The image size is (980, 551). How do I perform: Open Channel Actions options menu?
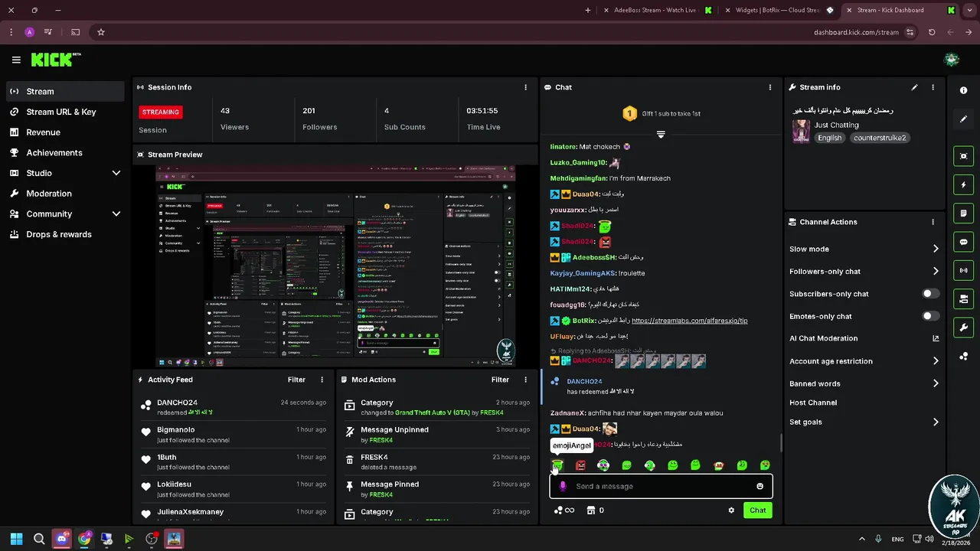933,222
